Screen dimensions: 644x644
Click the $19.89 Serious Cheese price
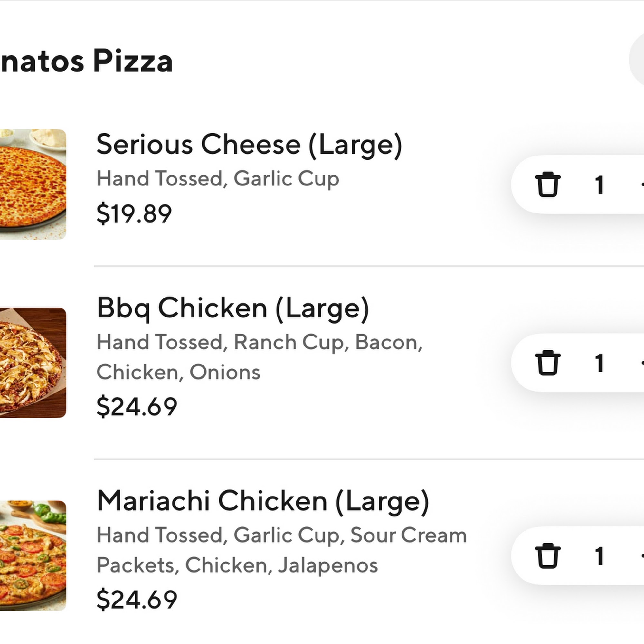tap(134, 214)
